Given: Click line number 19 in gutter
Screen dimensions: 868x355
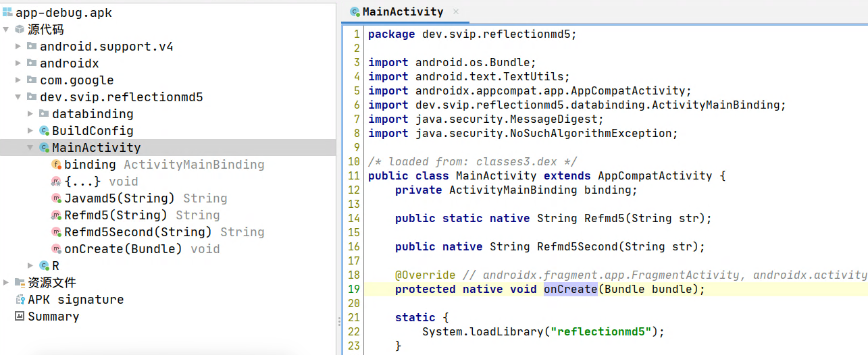Looking at the screenshot, I should [x=355, y=289].
